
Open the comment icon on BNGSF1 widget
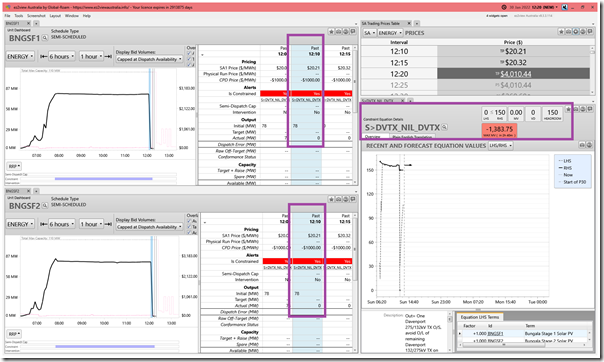[352, 32]
